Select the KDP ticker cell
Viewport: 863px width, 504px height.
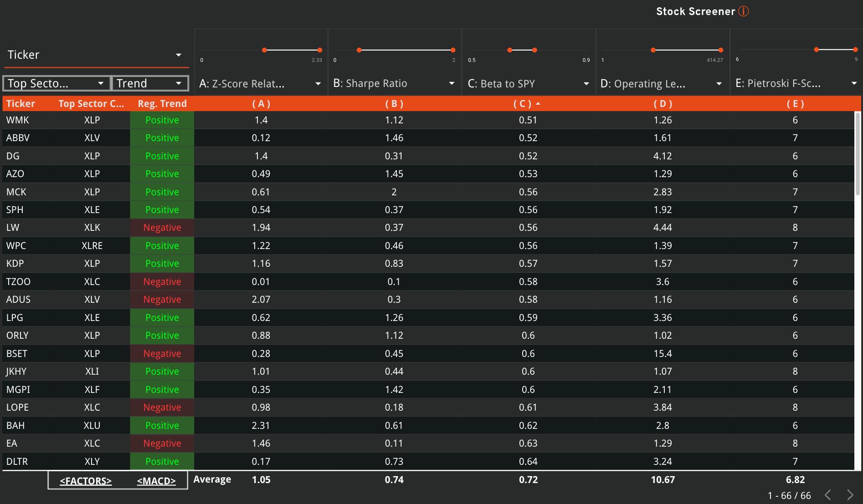coord(15,264)
